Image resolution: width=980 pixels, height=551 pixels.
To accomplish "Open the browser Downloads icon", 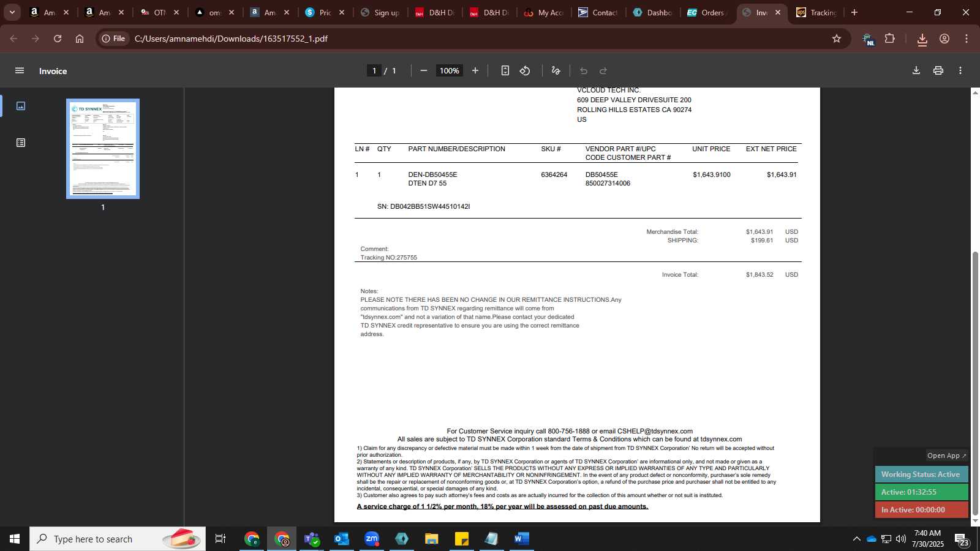I will (922, 39).
